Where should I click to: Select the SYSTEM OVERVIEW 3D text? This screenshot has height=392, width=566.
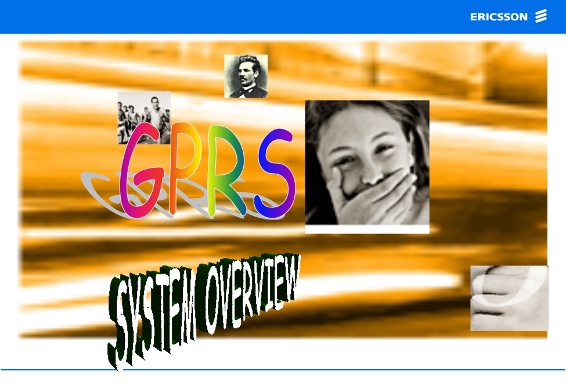pyautogui.click(x=204, y=311)
